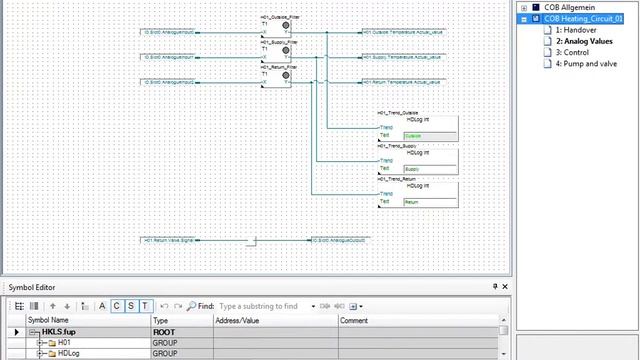Image resolution: width=640 pixels, height=360 pixels.
Task: Click the Outside text field in trend block
Action: pyautogui.click(x=430, y=136)
